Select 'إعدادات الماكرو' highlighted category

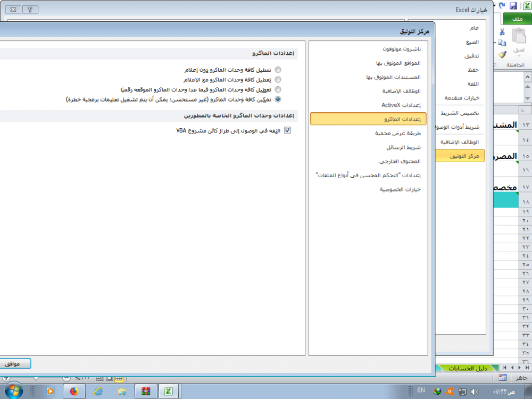[x=368, y=119]
